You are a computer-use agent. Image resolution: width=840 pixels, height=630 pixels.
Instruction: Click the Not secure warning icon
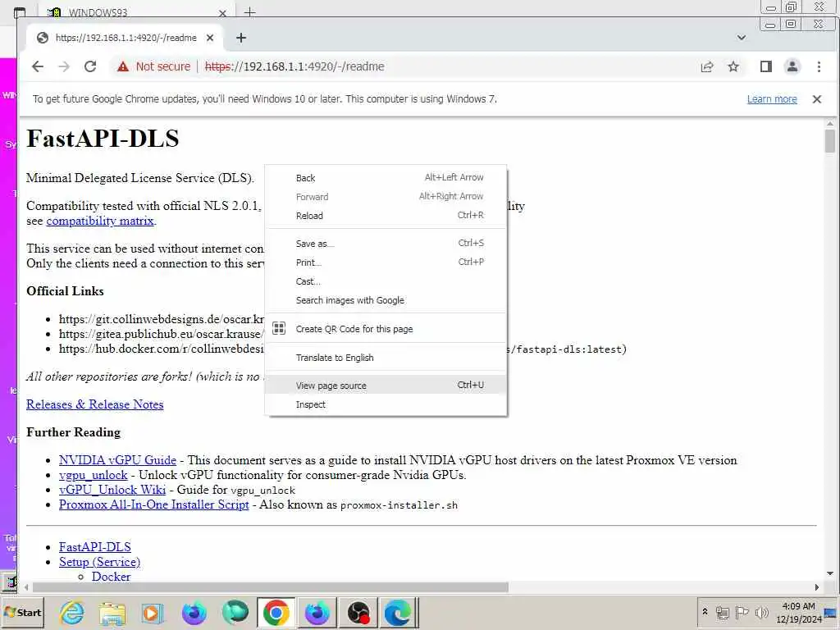[123, 66]
